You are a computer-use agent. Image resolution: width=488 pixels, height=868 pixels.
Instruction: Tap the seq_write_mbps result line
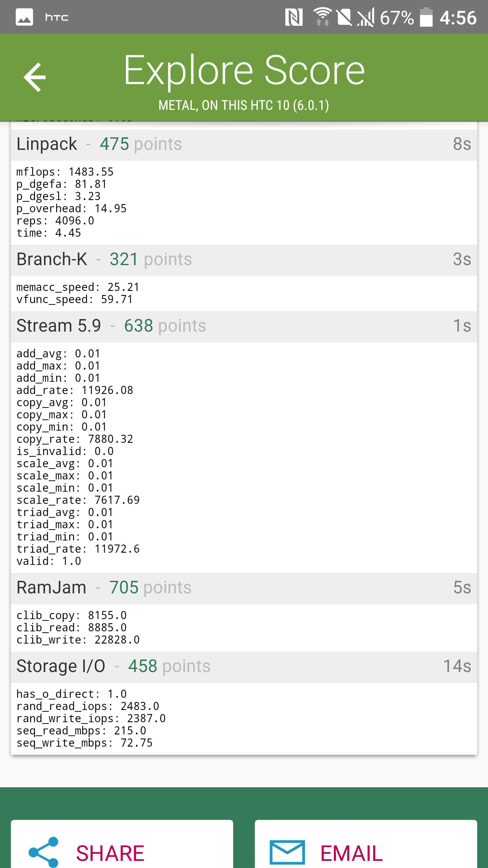[85, 743]
